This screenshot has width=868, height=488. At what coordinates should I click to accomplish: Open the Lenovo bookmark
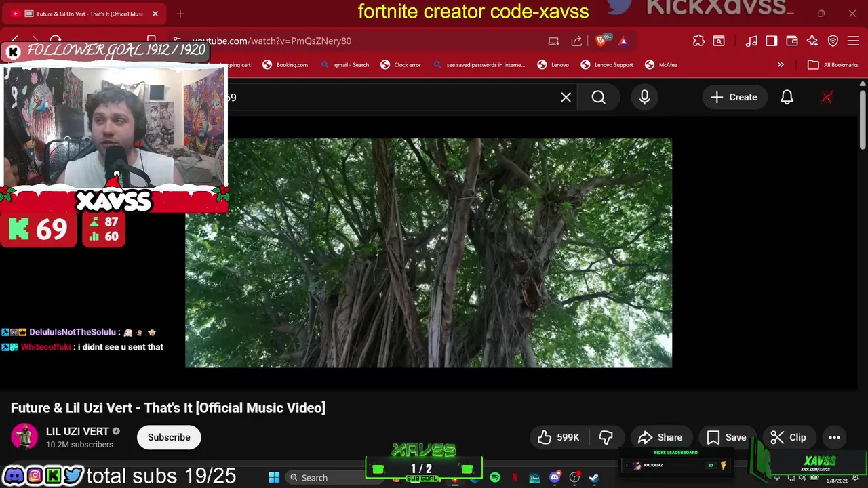pyautogui.click(x=553, y=65)
